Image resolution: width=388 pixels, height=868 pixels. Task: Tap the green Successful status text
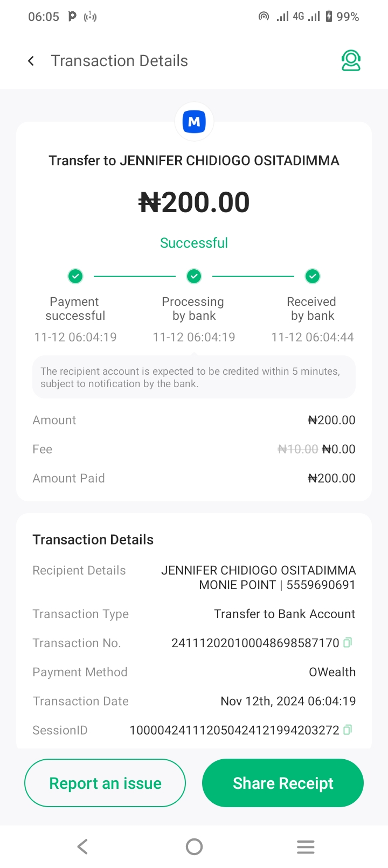coord(194,243)
